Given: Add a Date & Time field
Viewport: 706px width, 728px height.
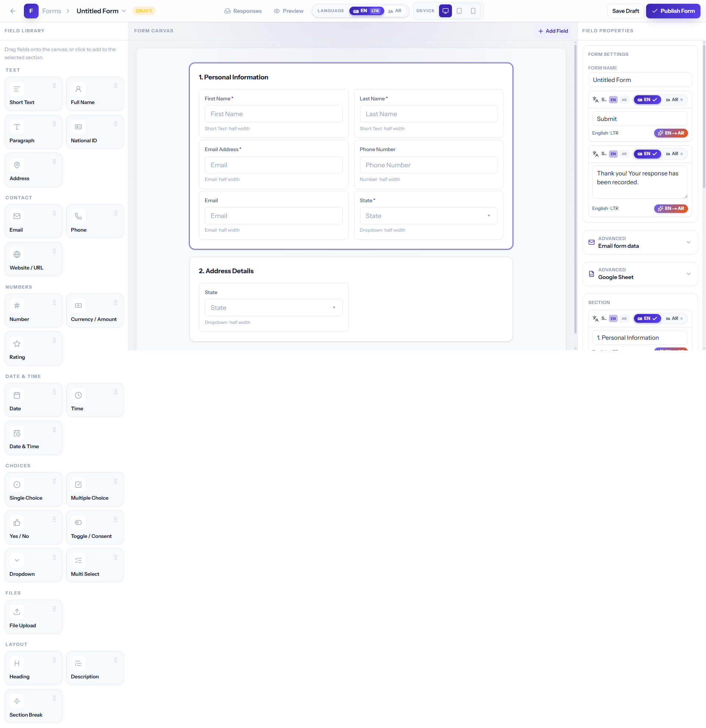Looking at the screenshot, I should [33, 438].
